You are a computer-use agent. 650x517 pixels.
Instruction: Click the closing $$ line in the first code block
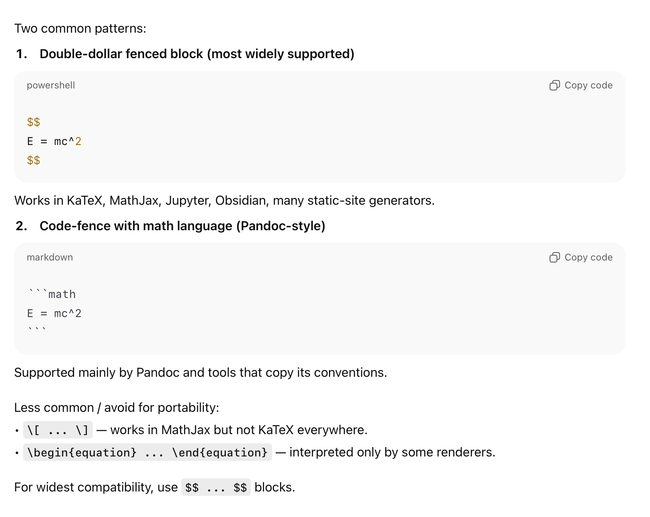pos(34,160)
